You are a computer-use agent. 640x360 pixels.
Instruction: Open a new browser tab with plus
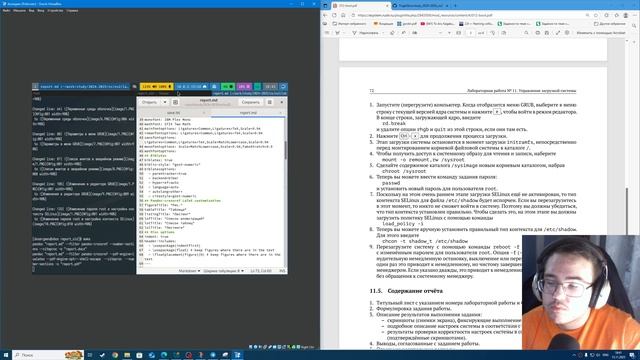click(x=455, y=6)
